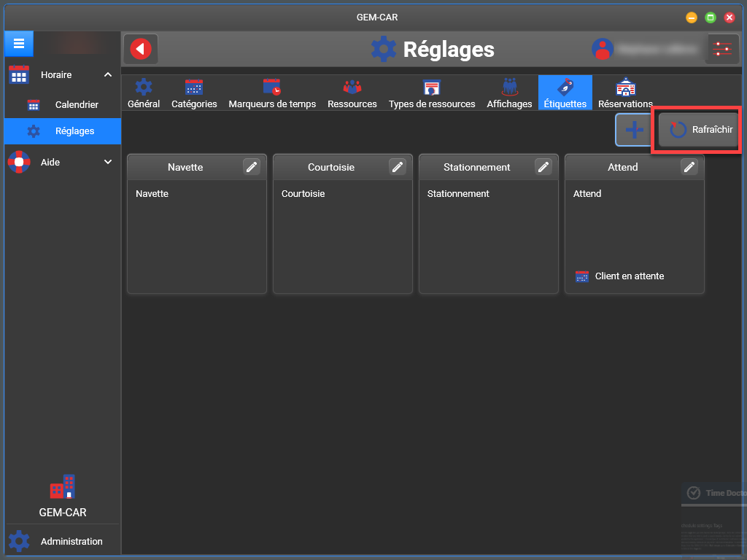Select the Calendrier item in sidebar
This screenshot has height=560, width=747.
tap(63, 105)
